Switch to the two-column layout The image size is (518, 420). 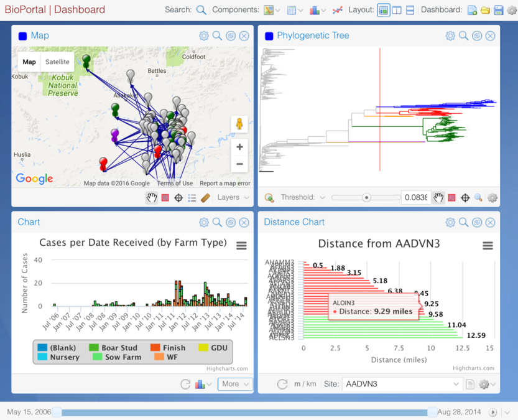(397, 10)
